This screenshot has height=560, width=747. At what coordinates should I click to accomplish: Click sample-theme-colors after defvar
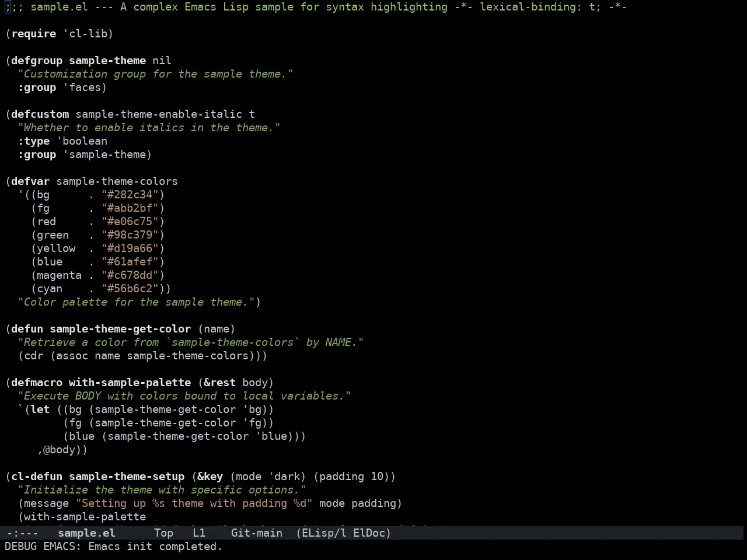[117, 181]
